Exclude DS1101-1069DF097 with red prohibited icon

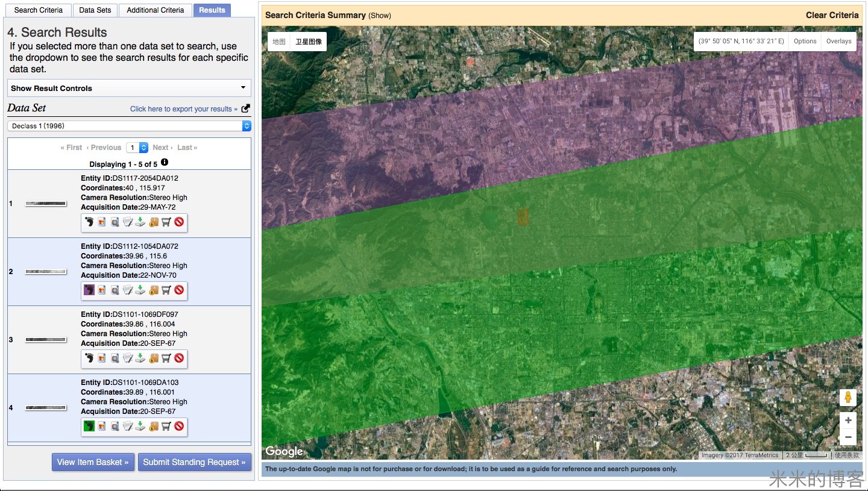179,358
